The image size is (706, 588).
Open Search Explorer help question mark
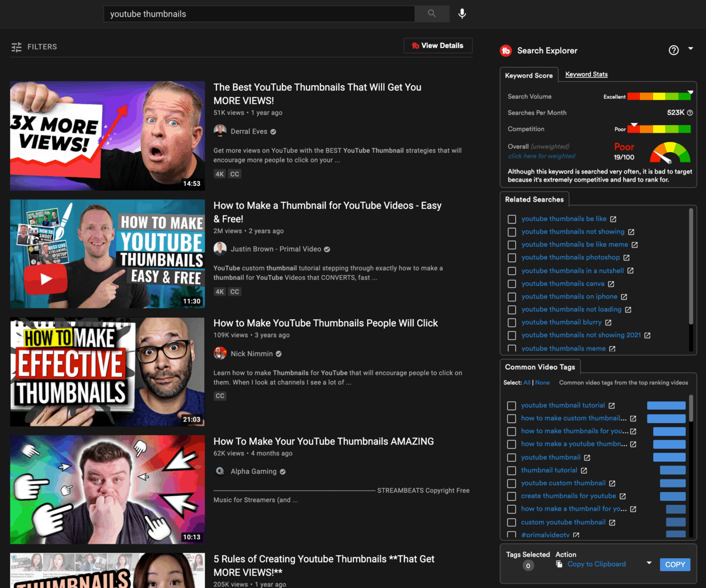(x=674, y=51)
